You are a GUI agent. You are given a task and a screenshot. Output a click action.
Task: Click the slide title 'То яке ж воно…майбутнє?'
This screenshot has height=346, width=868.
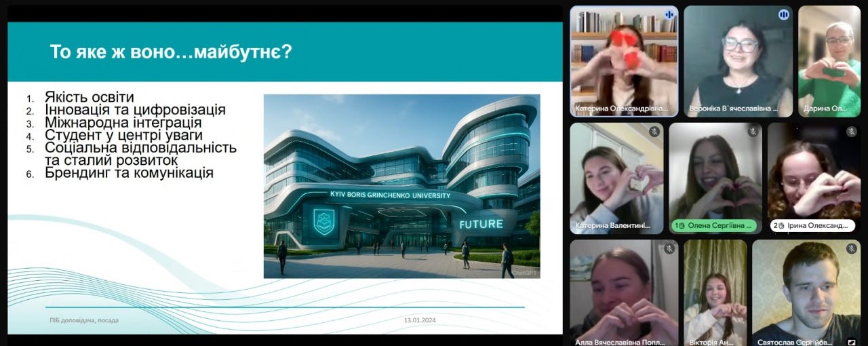coord(171,52)
